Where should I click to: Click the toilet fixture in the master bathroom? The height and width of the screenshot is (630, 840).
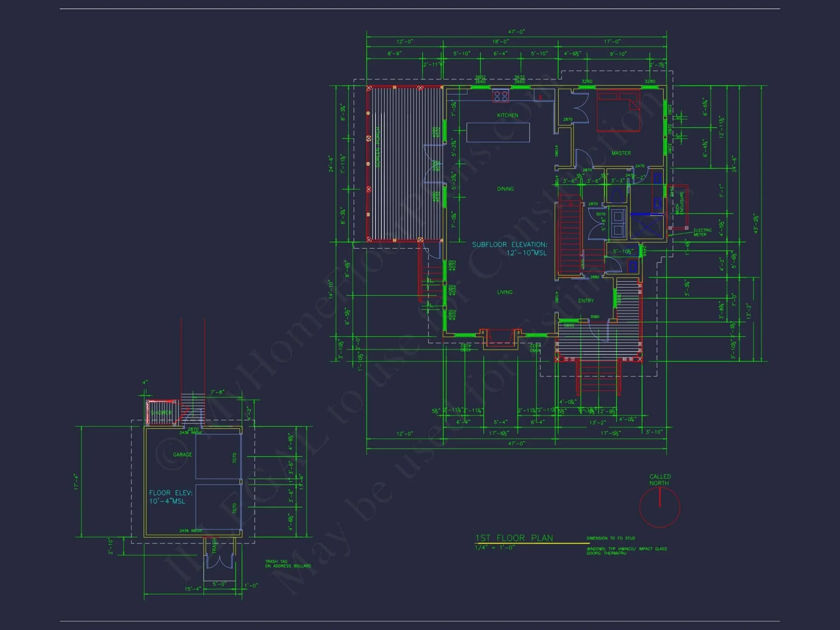[x=617, y=193]
